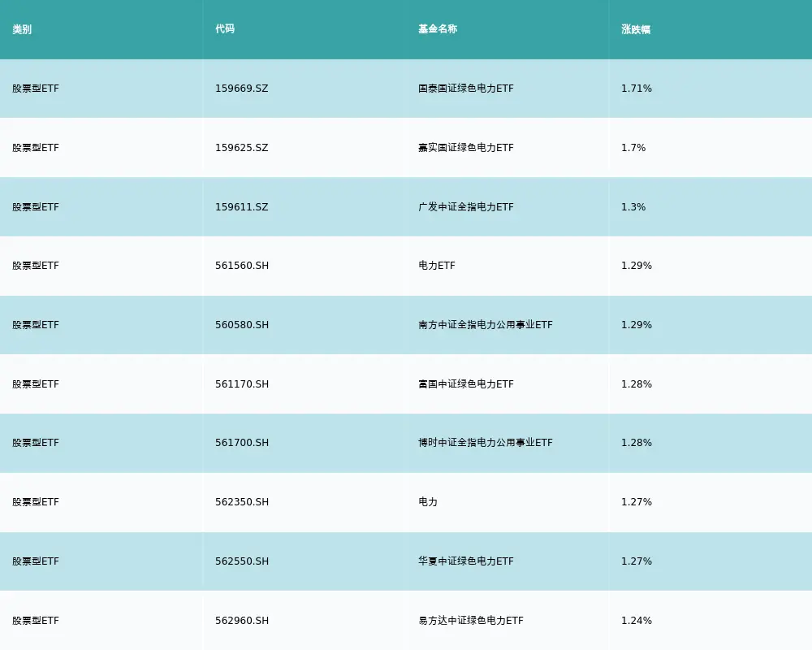The width and height of the screenshot is (812, 650).
Task: Click fund name 嘉实国证绿色电力ETF
Action: coord(466,148)
